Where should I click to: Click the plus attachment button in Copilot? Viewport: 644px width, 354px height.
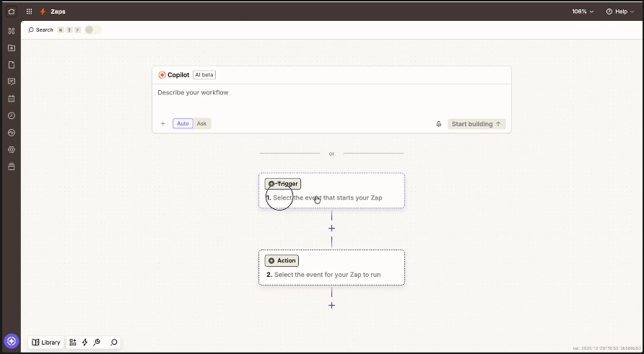click(x=163, y=124)
